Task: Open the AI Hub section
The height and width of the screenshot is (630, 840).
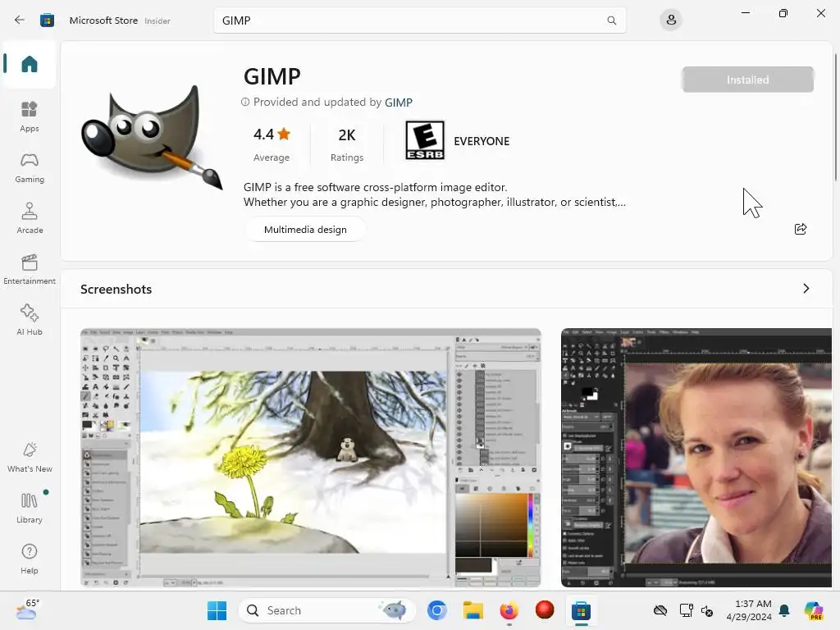Action: tap(30, 320)
